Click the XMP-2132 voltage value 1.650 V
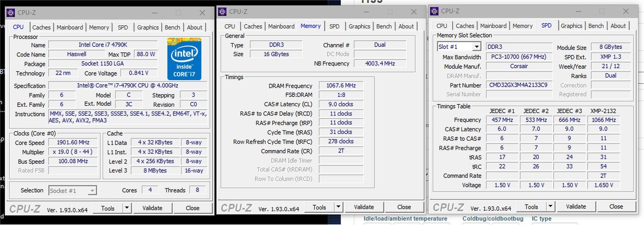The image size is (644, 225). coord(603,185)
